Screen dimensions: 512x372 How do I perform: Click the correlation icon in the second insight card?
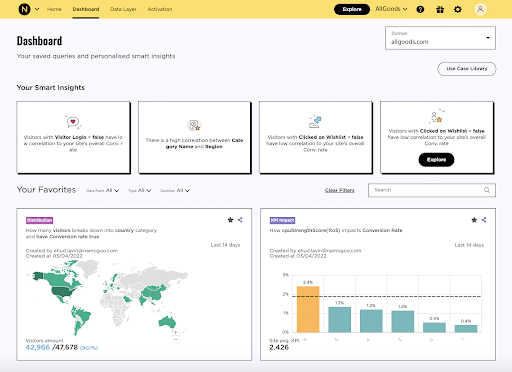point(194,125)
